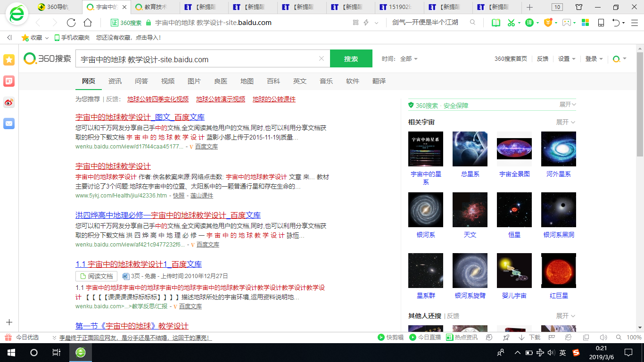Click the undo closed tab arrow icon
Screen dimensions: 644x362
pyautogui.click(x=616, y=23)
